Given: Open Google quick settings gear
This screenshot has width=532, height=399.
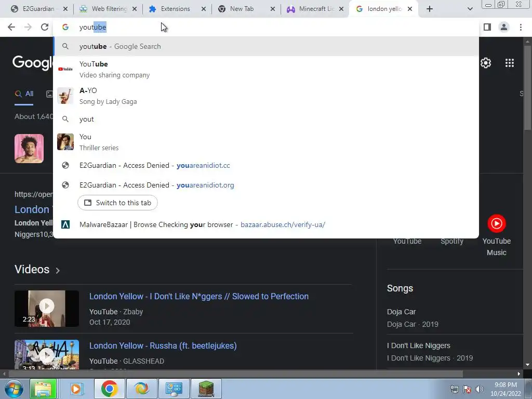Looking at the screenshot, I should point(486,63).
